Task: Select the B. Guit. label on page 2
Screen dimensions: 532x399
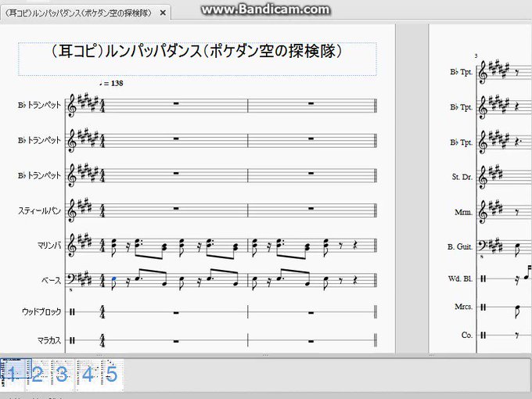Action: pyautogui.click(x=460, y=246)
